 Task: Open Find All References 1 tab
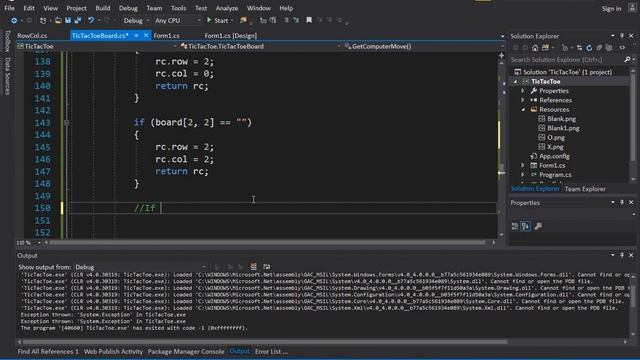(x=48, y=351)
